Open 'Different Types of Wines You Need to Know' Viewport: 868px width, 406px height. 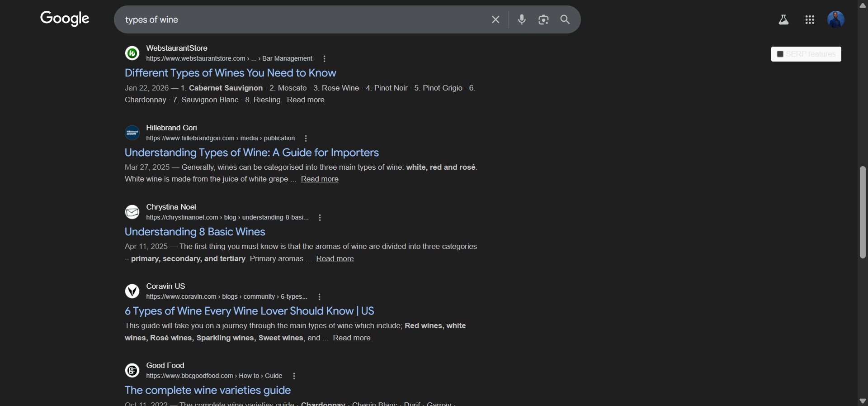pyautogui.click(x=231, y=73)
